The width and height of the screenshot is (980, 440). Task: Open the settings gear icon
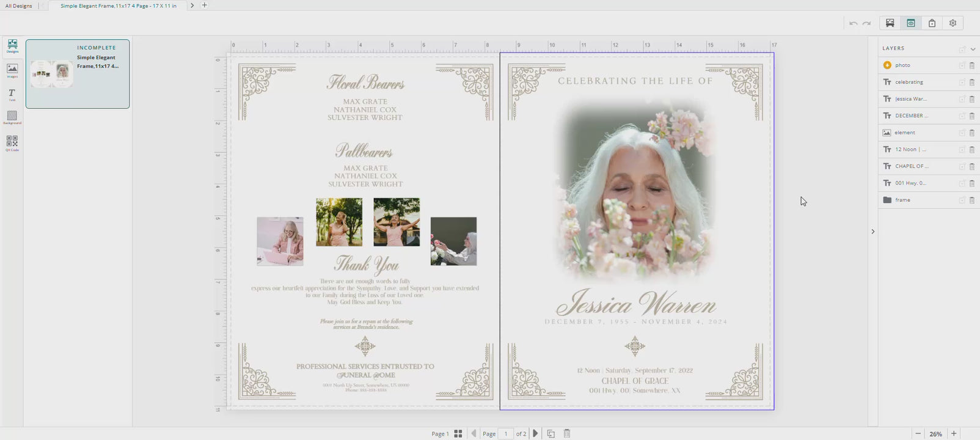[953, 23]
